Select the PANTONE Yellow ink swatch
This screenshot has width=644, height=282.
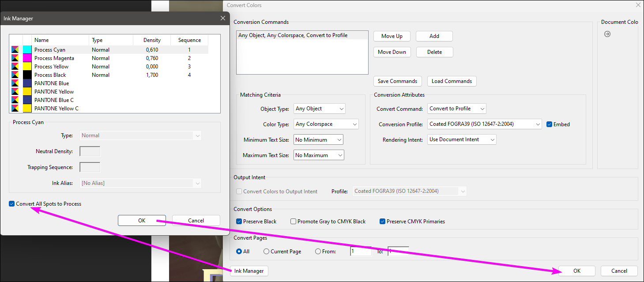(x=26, y=91)
